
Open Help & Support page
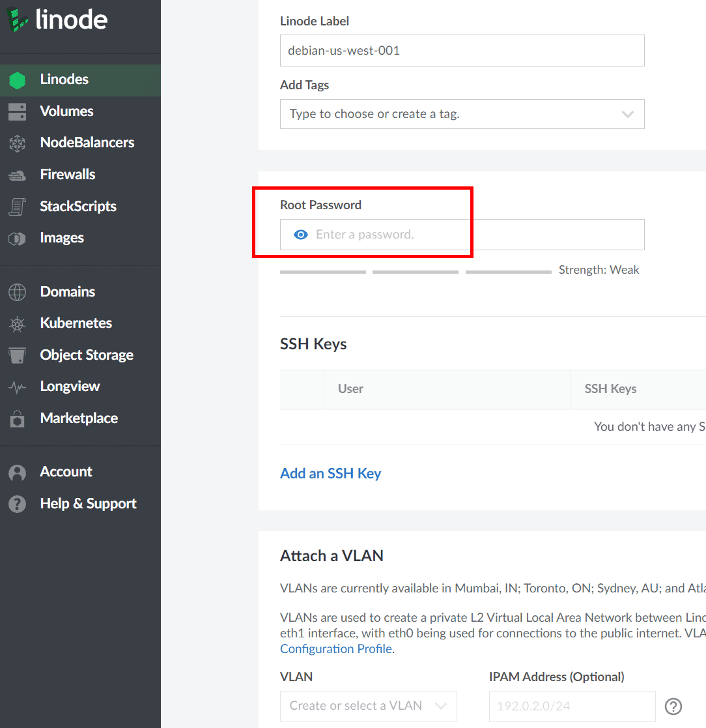88,504
